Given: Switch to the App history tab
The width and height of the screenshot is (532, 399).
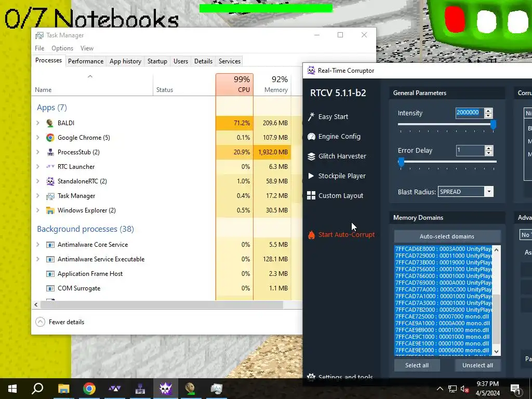Looking at the screenshot, I should [125, 61].
